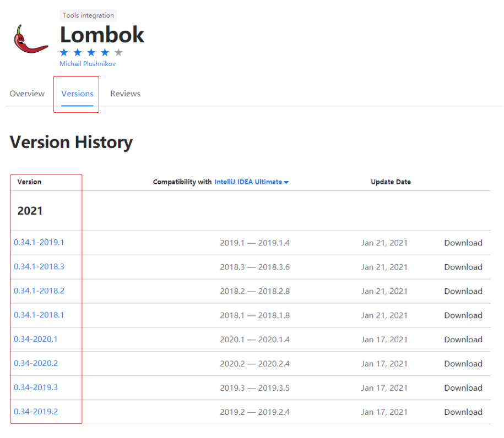This screenshot has width=504, height=438.
Task: Open the Tools integration tag
Action: pos(88,15)
